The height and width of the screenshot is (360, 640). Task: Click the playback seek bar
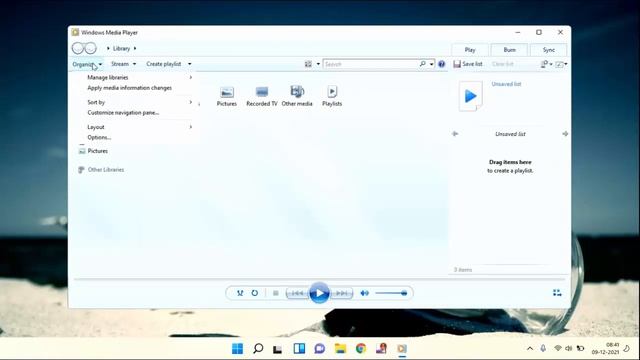pos(319,280)
